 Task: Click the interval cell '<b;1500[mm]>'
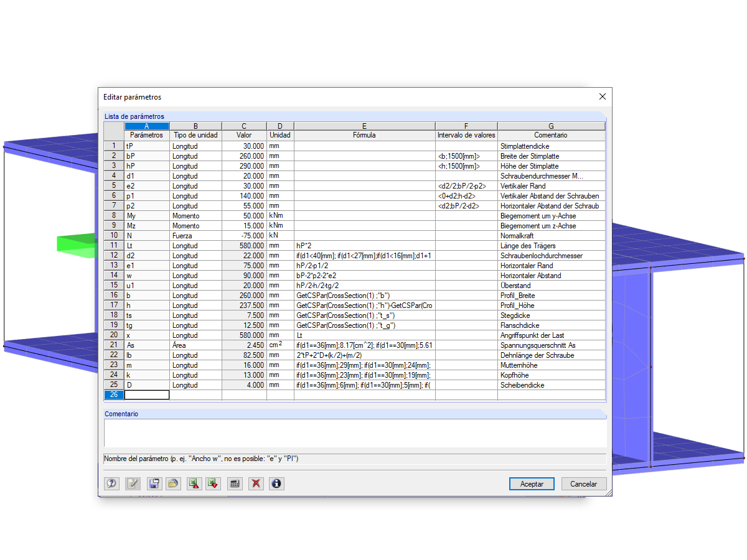(466, 156)
